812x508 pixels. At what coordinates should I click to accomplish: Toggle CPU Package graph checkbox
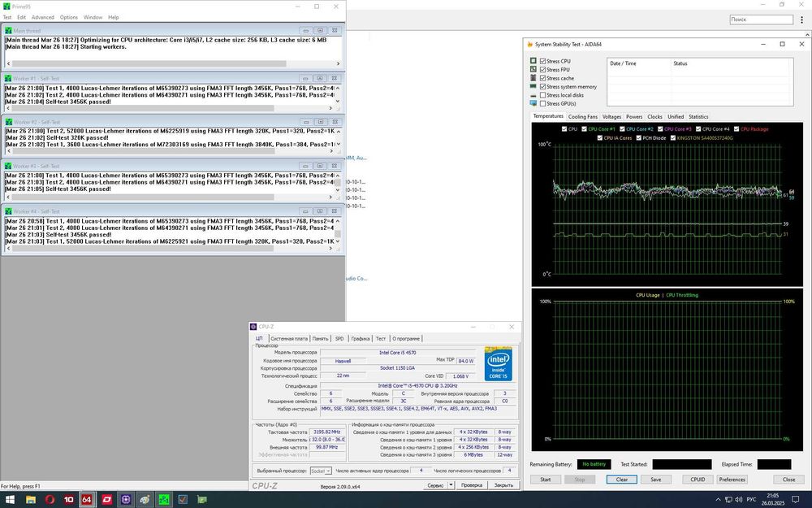point(736,129)
